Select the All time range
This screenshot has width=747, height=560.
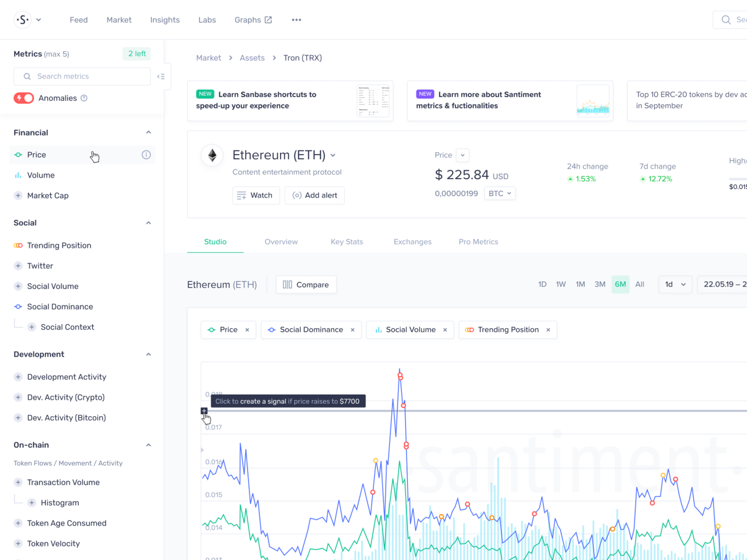tap(640, 284)
